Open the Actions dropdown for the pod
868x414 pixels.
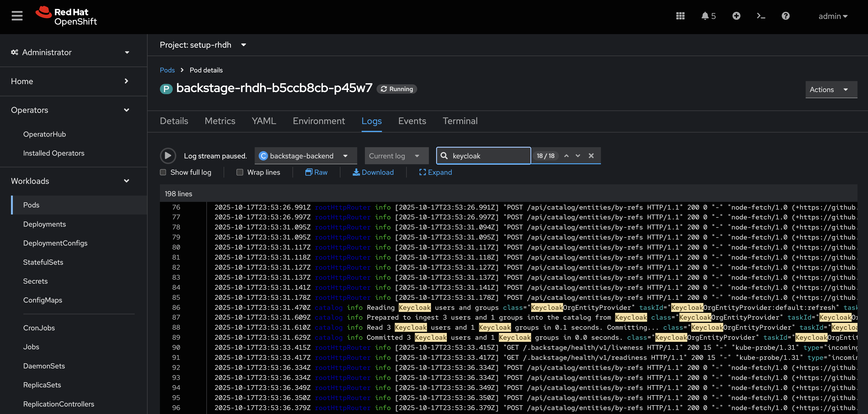pos(831,90)
